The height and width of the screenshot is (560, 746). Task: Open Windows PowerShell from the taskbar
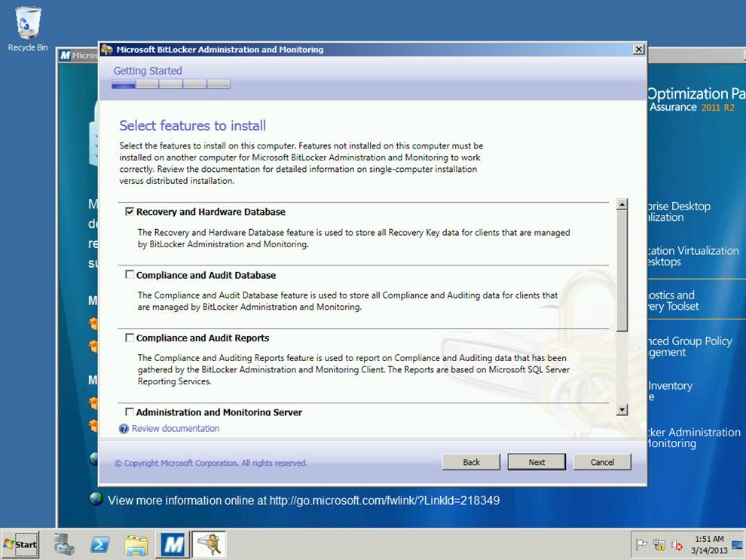[100, 544]
